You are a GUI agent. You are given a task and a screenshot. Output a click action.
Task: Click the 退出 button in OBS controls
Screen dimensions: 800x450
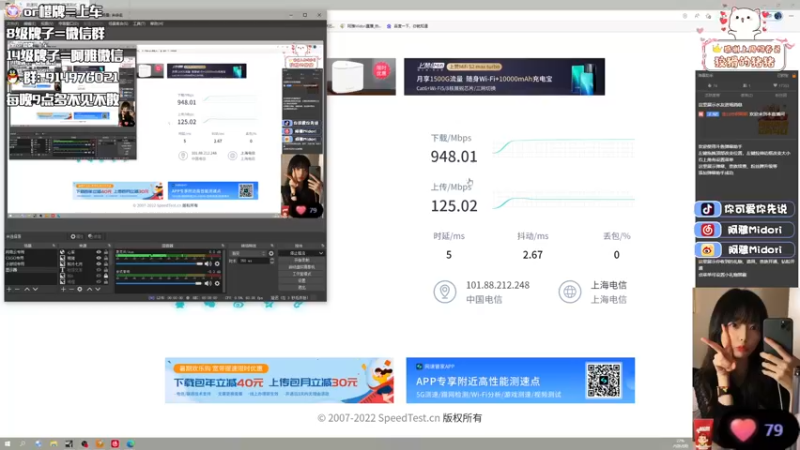tap(302, 287)
